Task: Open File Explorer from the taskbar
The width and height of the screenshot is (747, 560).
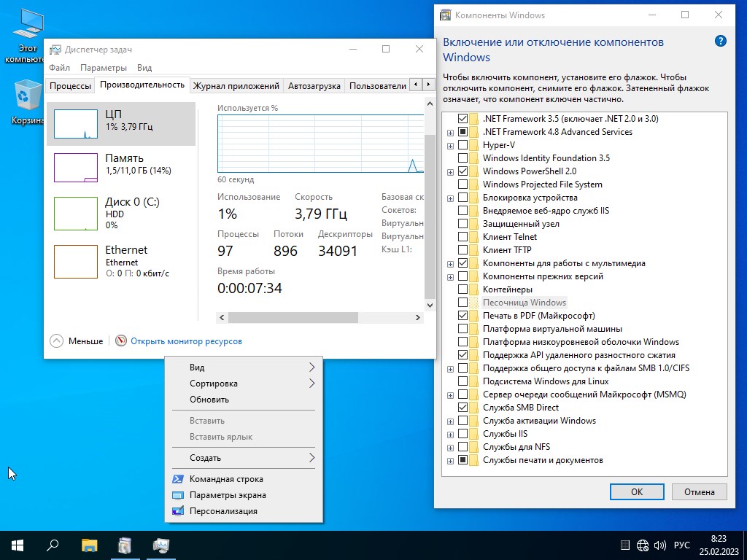Action: pos(89,545)
